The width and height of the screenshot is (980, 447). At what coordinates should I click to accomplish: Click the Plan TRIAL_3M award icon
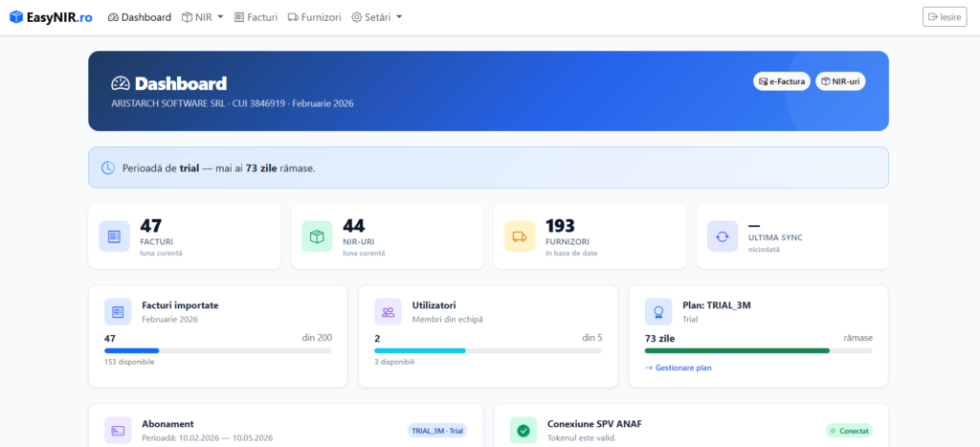coord(659,311)
